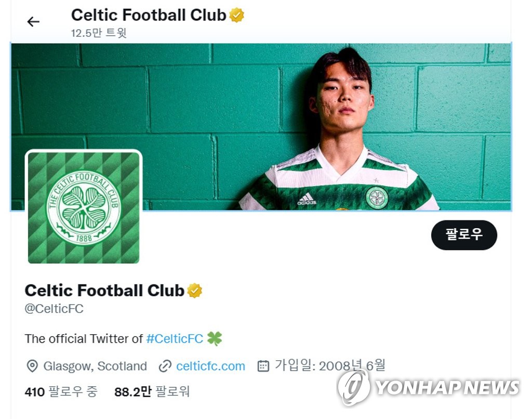The image size is (532, 419).
Task: Click the @CelticFC handle text
Action: tap(54, 309)
